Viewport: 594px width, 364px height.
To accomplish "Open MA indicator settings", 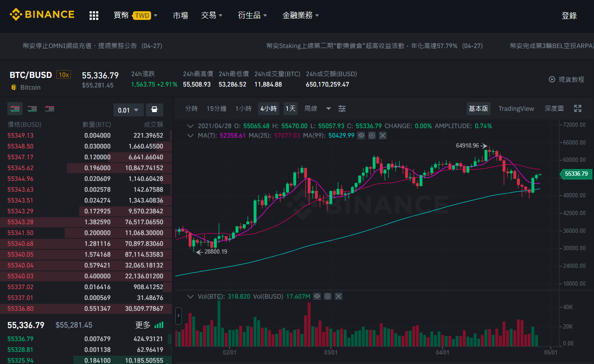I will [x=372, y=135].
